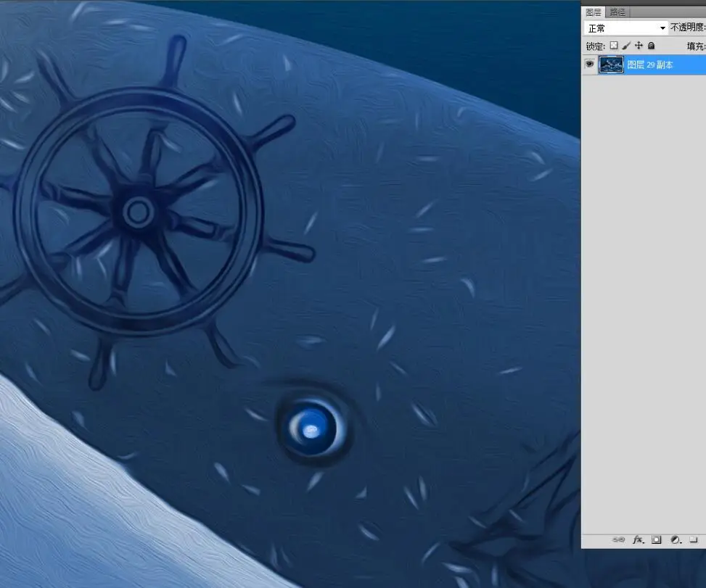This screenshot has width=706, height=588.
Task: Open the adjustment layer half-circle icon
Action: [x=676, y=539]
